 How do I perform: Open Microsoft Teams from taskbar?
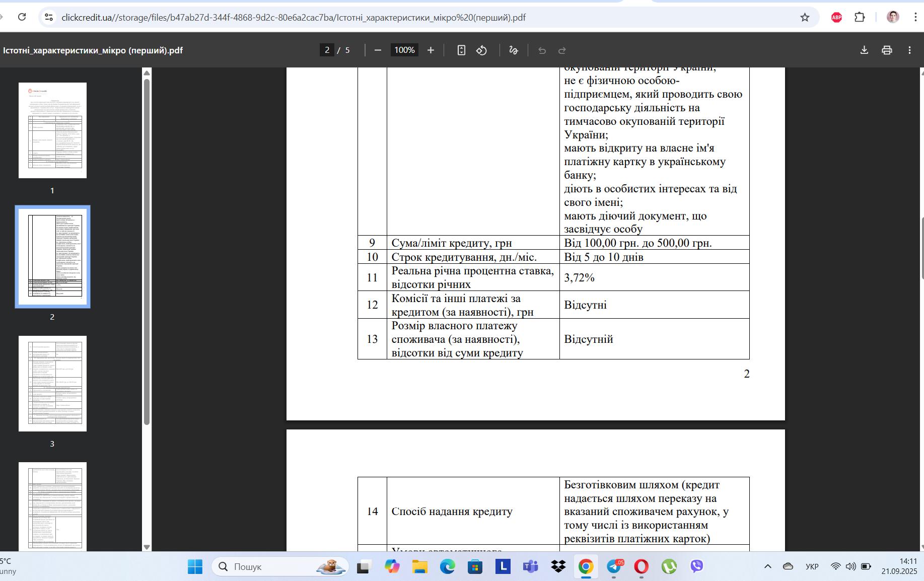point(530,567)
